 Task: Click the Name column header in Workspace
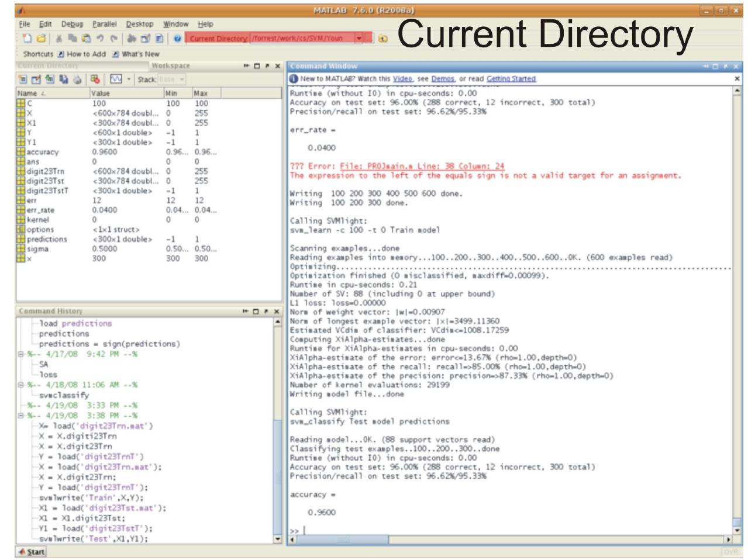point(53,93)
